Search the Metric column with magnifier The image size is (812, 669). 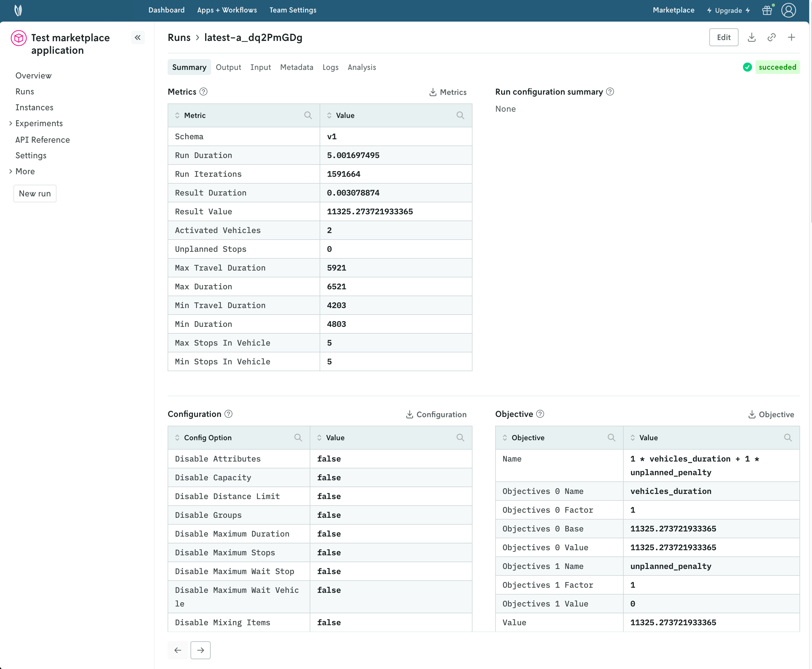coord(308,115)
